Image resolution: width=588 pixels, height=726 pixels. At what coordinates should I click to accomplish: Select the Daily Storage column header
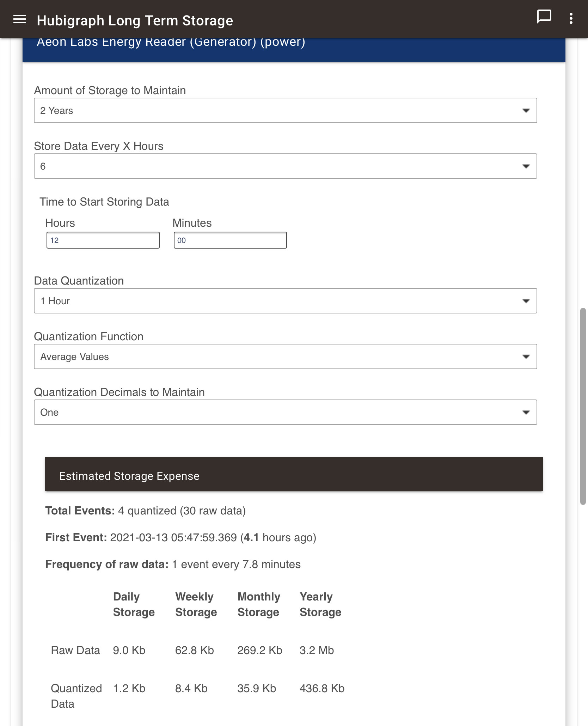pos(134,604)
